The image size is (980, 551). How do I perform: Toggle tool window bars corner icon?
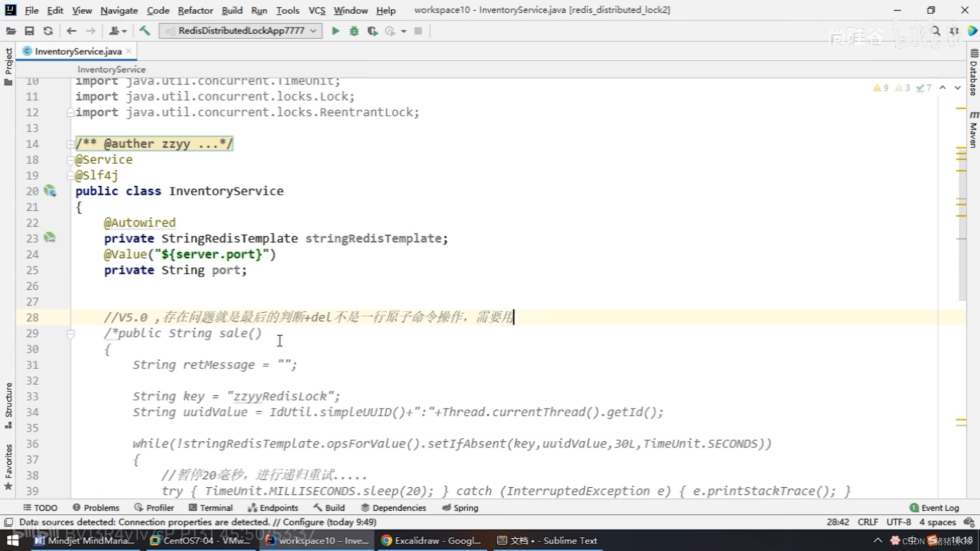(8, 522)
